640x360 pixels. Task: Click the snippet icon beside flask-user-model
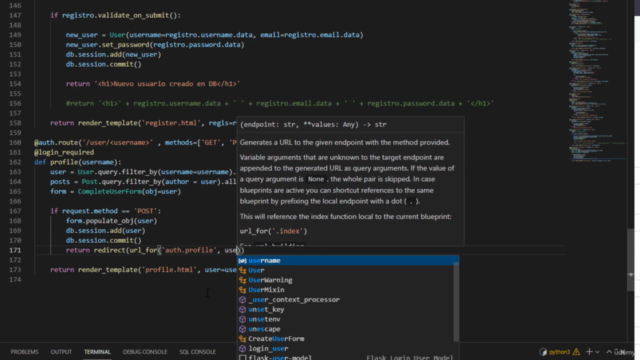tap(242, 358)
